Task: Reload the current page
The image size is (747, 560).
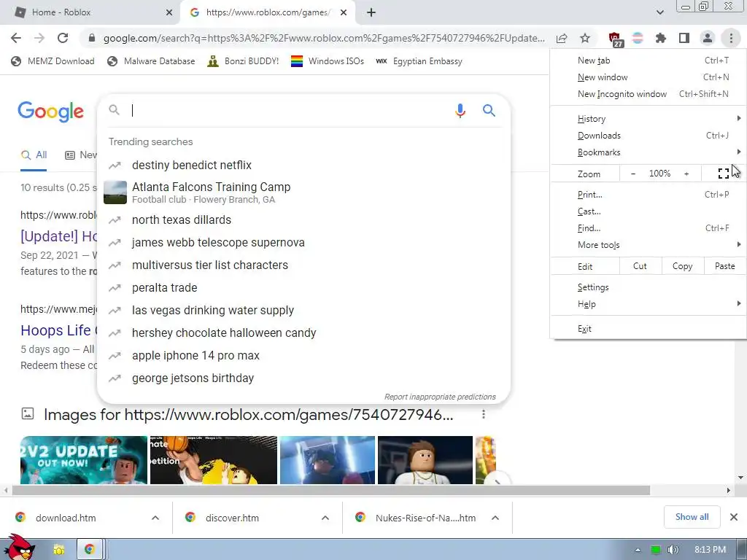Action: pos(63,38)
